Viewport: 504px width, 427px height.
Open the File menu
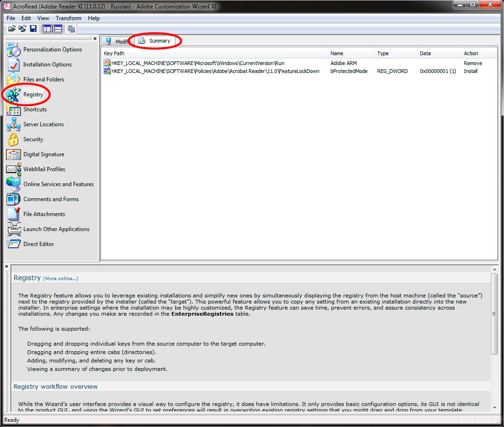[x=11, y=18]
